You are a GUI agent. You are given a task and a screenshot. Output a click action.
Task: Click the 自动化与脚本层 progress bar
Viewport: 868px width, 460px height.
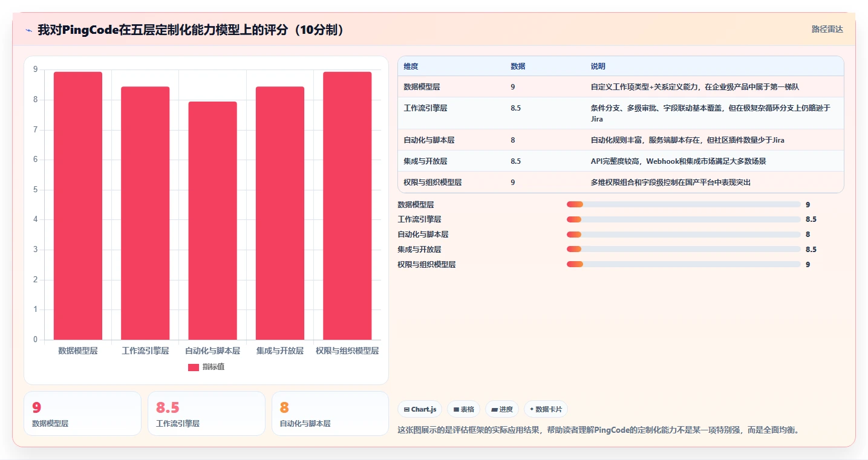pyautogui.click(x=684, y=235)
